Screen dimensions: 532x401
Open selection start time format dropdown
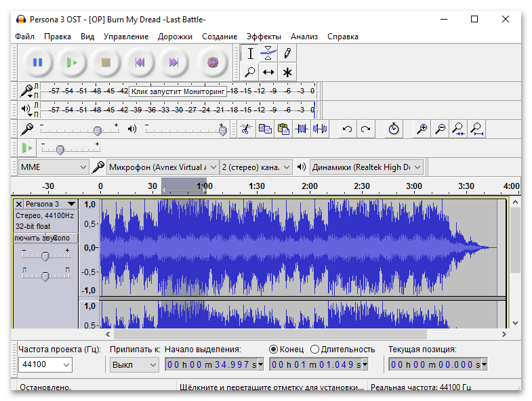[x=260, y=364]
